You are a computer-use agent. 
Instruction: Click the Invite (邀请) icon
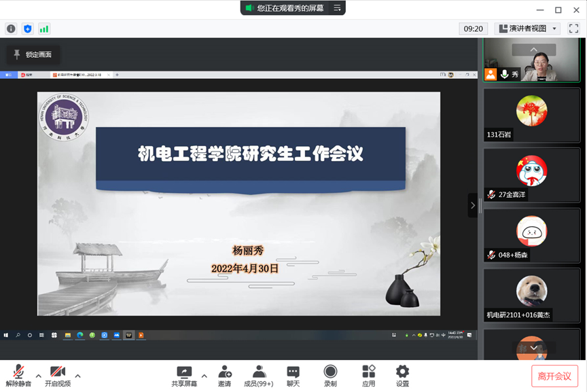224,376
